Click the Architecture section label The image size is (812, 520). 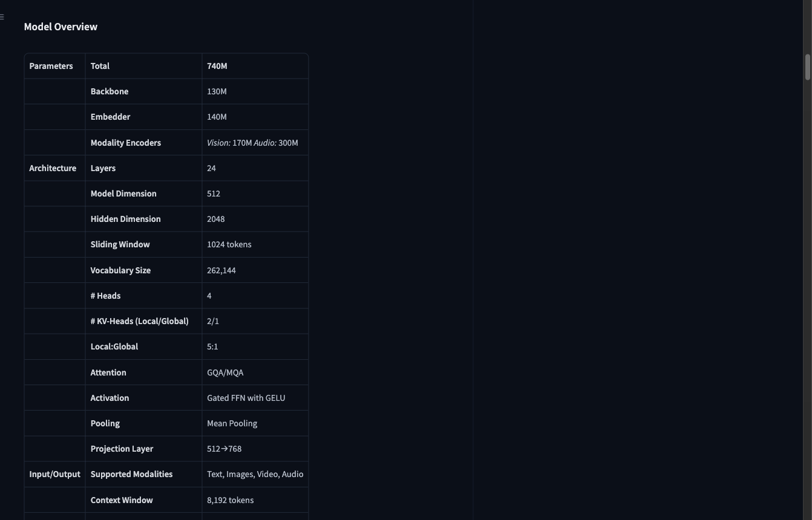[53, 168]
